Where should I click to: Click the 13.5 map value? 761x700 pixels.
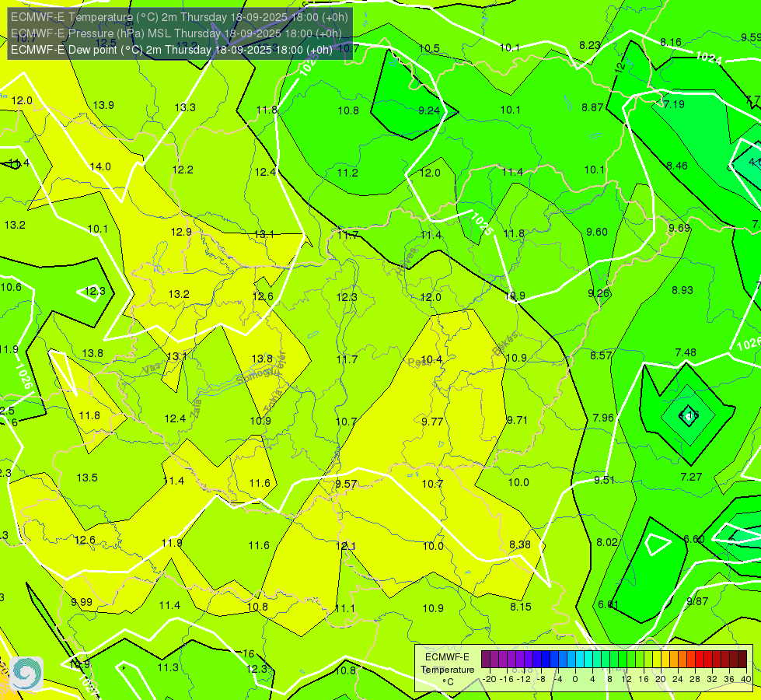(x=87, y=478)
